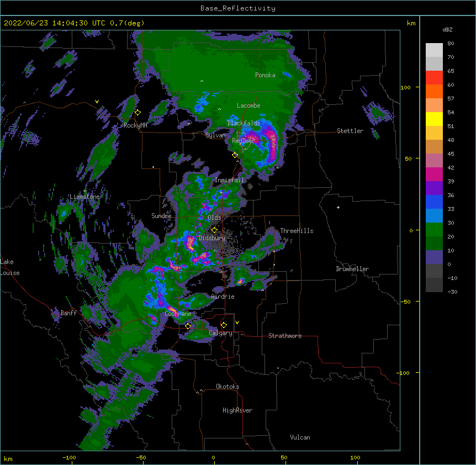This screenshot has height=465, width=476.
Task: Pick the magenta swatch in dBZ legend
Action: [434, 174]
